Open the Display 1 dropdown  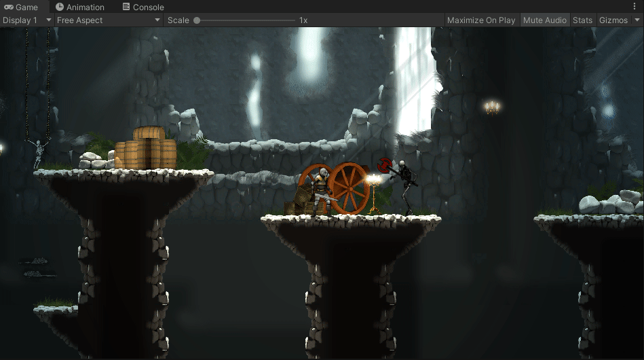(x=26, y=20)
